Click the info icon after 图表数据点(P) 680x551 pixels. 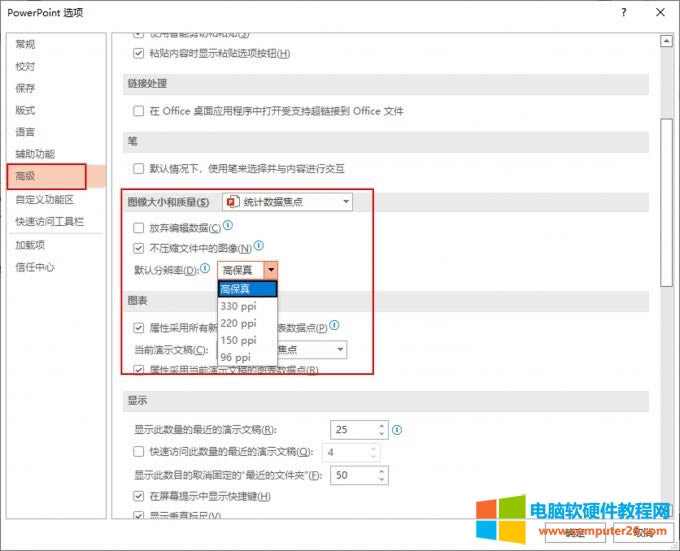click(335, 326)
